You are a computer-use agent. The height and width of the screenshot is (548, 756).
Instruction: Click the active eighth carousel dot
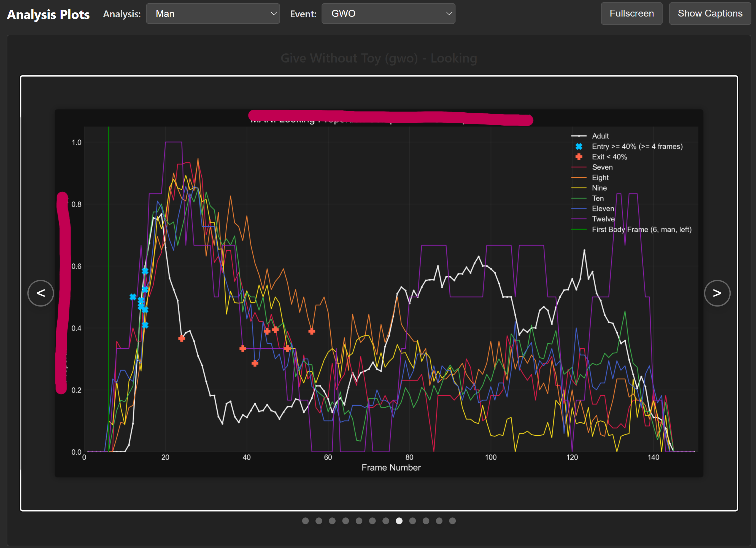399,521
